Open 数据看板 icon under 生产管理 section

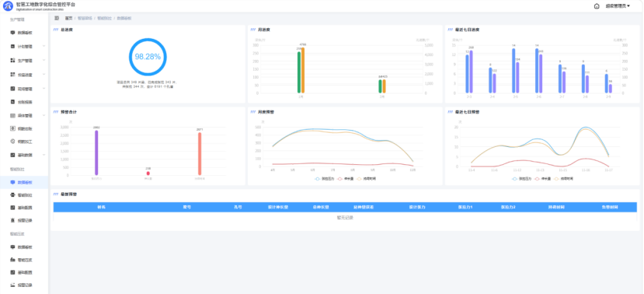pos(12,33)
